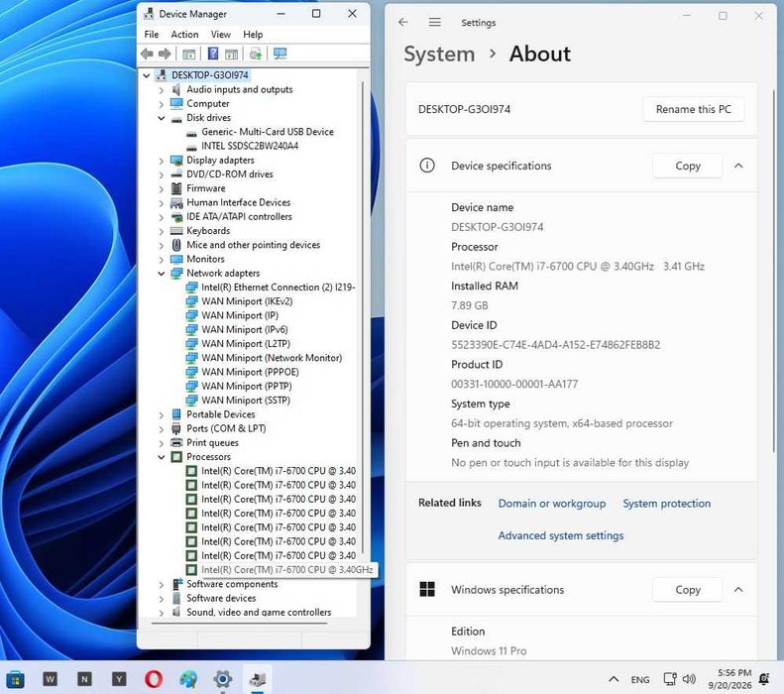
Task: Click the ENG language indicator in tray
Action: (x=640, y=679)
